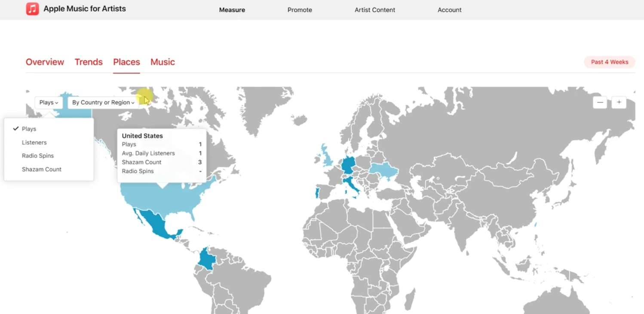Click the United States tooltip heading
This screenshot has width=644, height=314.
coord(142,136)
